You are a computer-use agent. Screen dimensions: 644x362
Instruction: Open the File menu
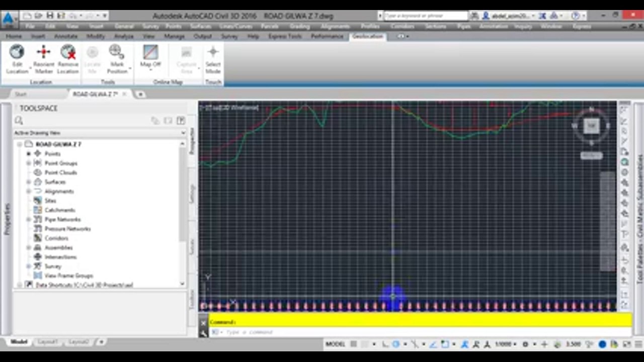point(30,26)
